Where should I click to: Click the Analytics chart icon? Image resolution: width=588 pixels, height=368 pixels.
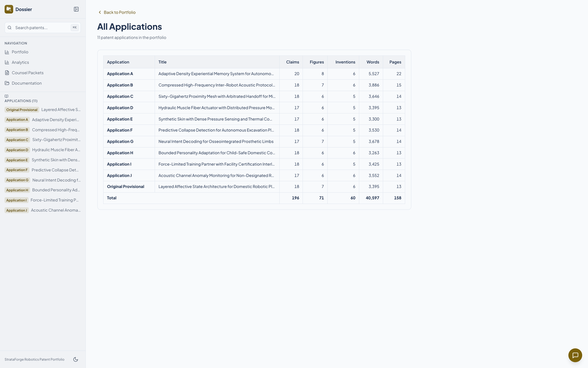pos(7,63)
